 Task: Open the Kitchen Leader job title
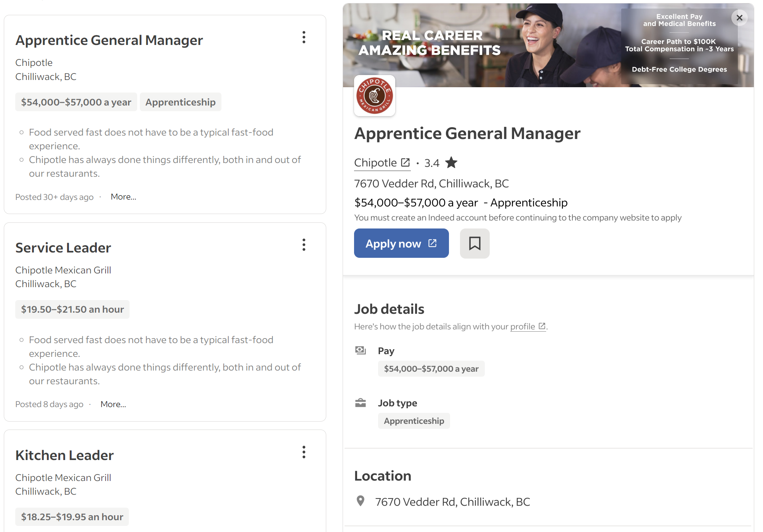64,455
